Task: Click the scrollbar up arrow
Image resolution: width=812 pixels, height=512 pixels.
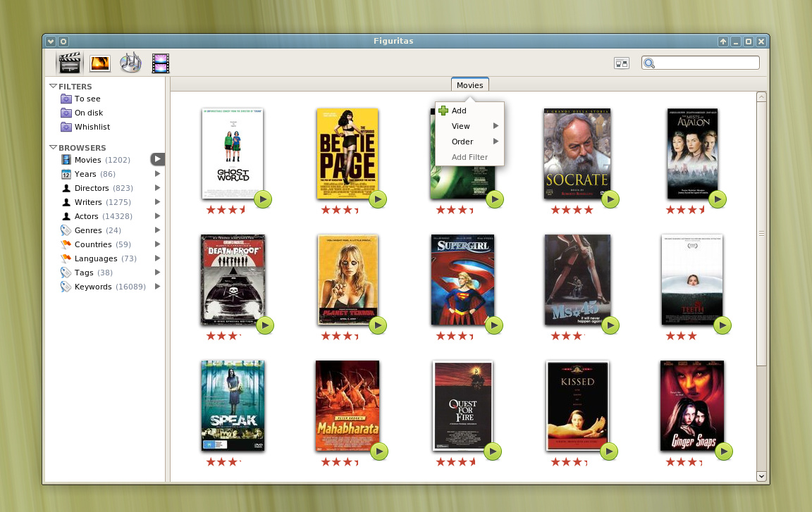Action: (761, 96)
